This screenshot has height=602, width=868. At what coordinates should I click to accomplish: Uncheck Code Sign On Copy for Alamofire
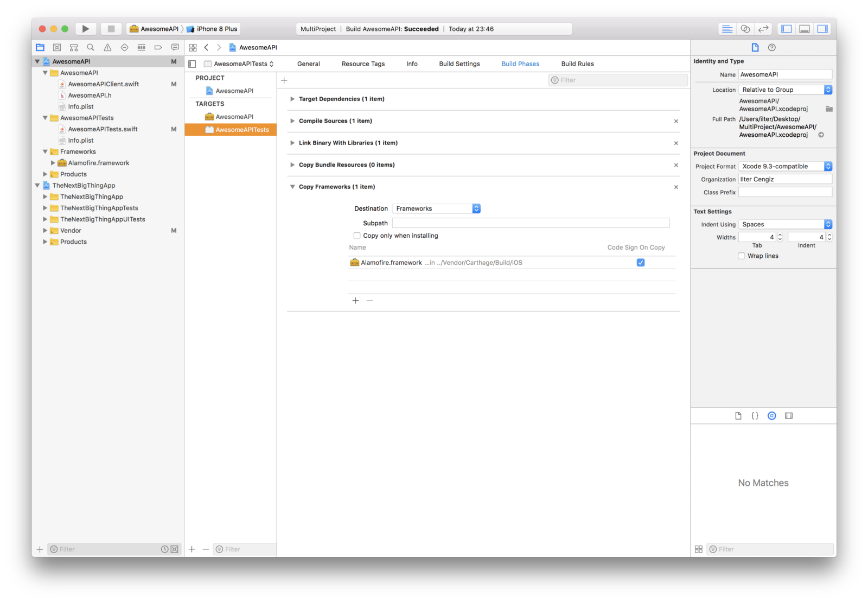coord(641,263)
